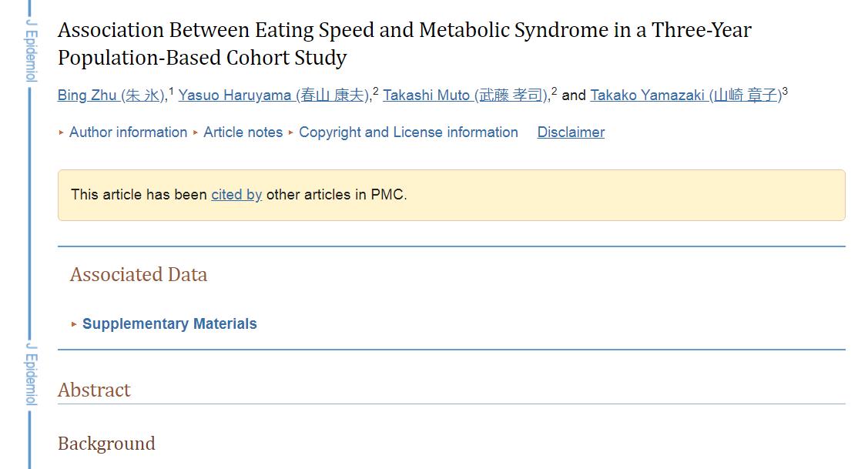The height and width of the screenshot is (469, 868).
Task: Expand Author information section
Action: [128, 132]
